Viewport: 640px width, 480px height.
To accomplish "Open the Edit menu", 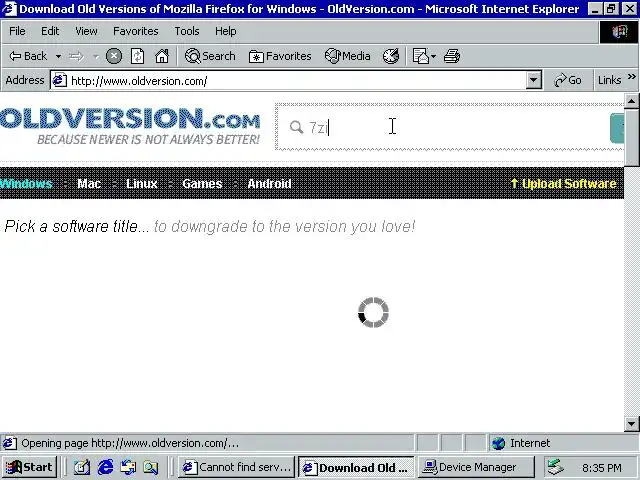I will [x=50, y=31].
